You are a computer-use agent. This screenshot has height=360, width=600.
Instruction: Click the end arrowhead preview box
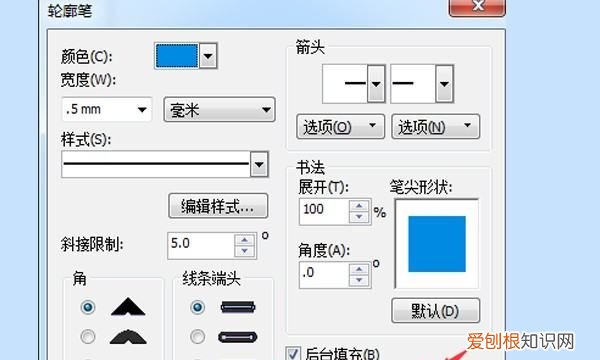pos(413,84)
